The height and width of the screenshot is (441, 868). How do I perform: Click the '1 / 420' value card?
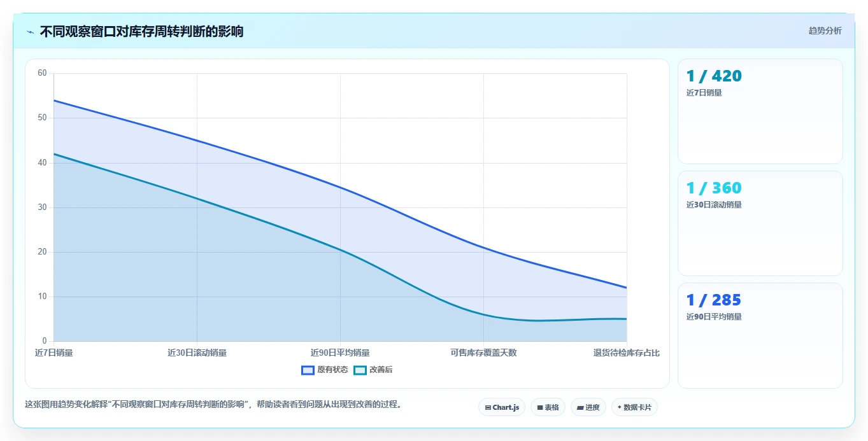760,111
